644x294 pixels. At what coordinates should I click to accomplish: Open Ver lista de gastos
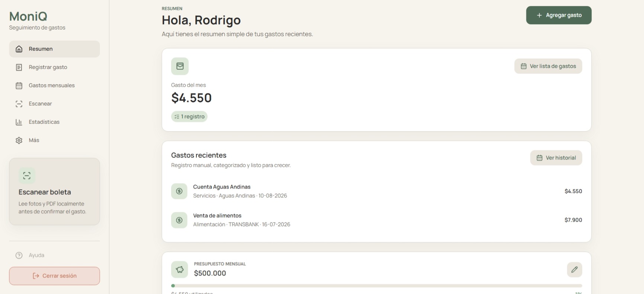click(548, 66)
